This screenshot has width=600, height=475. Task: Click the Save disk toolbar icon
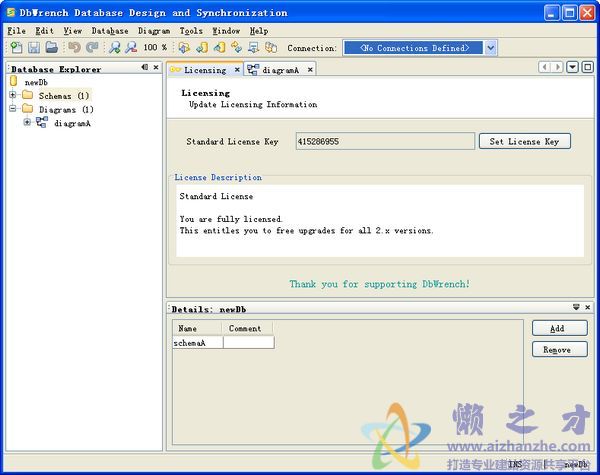tap(34, 47)
